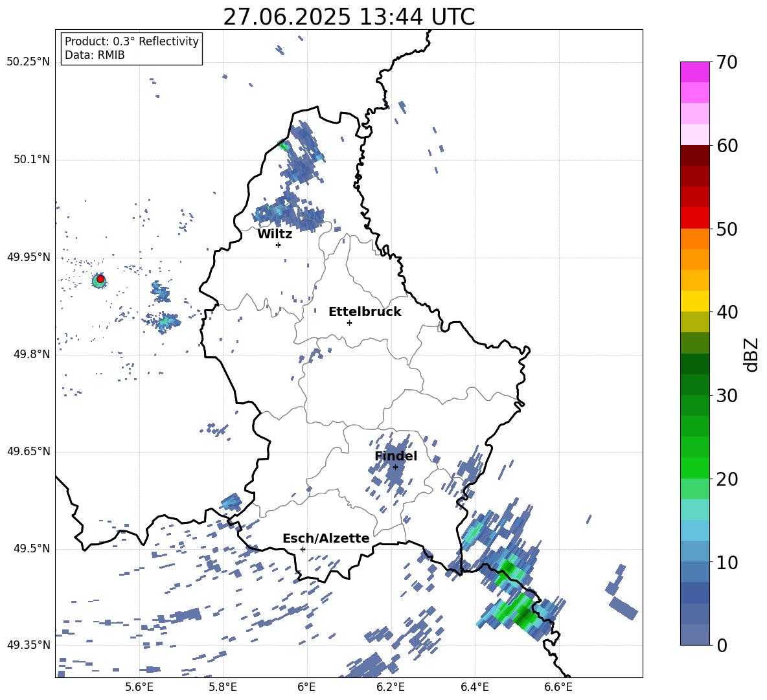Click the 49.95°N latitude label

(x=29, y=257)
